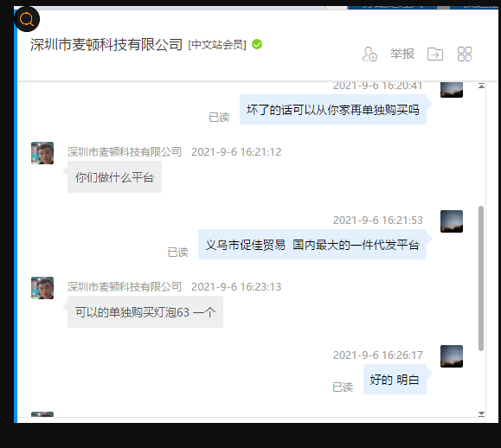Click the green verified checkmark badge
The height and width of the screenshot is (448, 501).
click(x=257, y=44)
